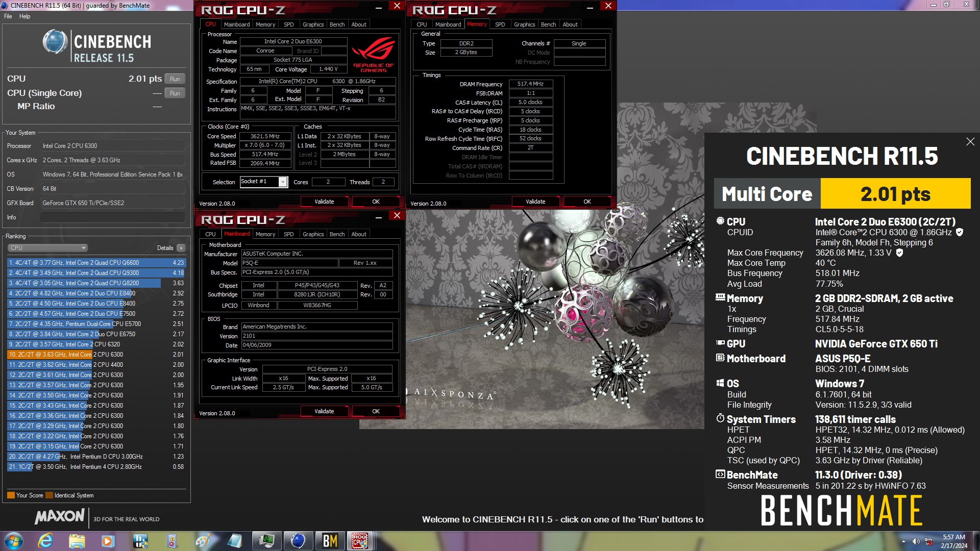This screenshot has height=551, width=980.
Task: Open Cinebench Help menu
Action: (x=24, y=16)
